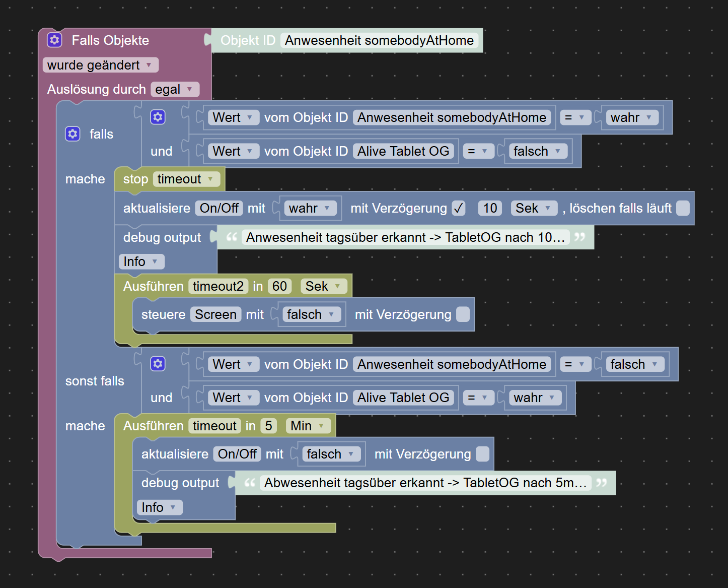The width and height of the screenshot is (728, 588).
Task: Open the Info dropdown under the Abwesenheit debug output
Action: click(x=160, y=507)
